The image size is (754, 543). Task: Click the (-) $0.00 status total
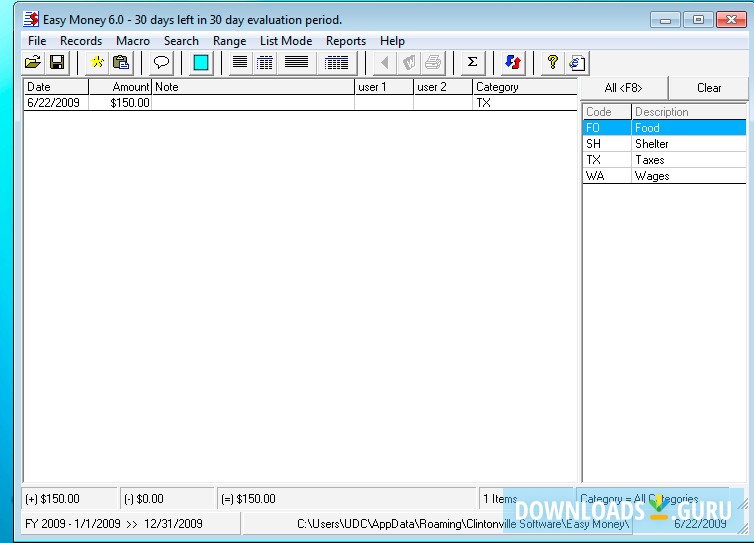pyautogui.click(x=167, y=499)
